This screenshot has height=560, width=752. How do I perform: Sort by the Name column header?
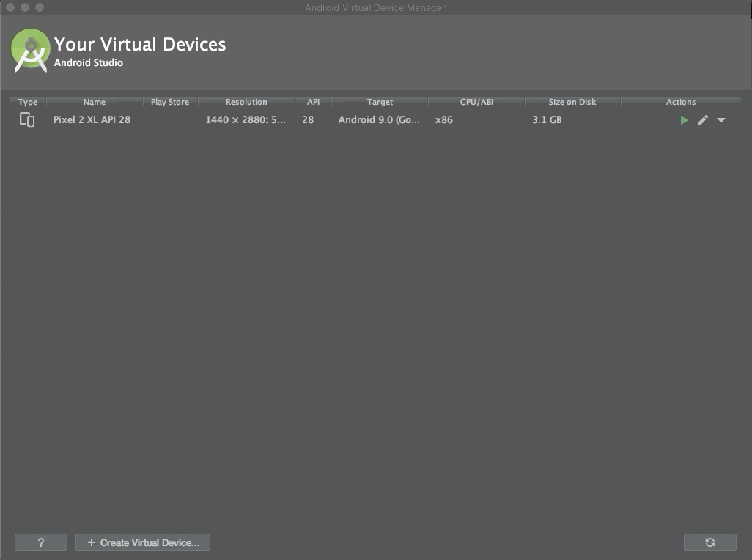click(x=95, y=102)
